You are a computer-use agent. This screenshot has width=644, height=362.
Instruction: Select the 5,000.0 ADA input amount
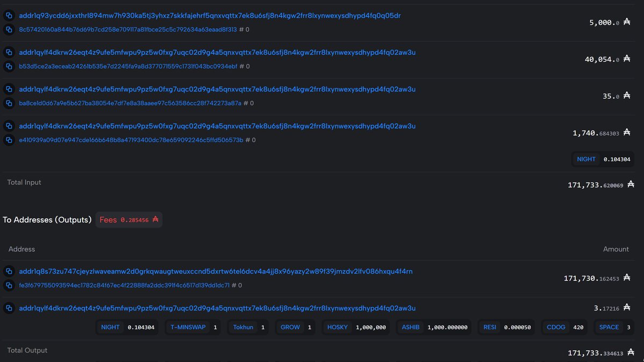point(610,23)
